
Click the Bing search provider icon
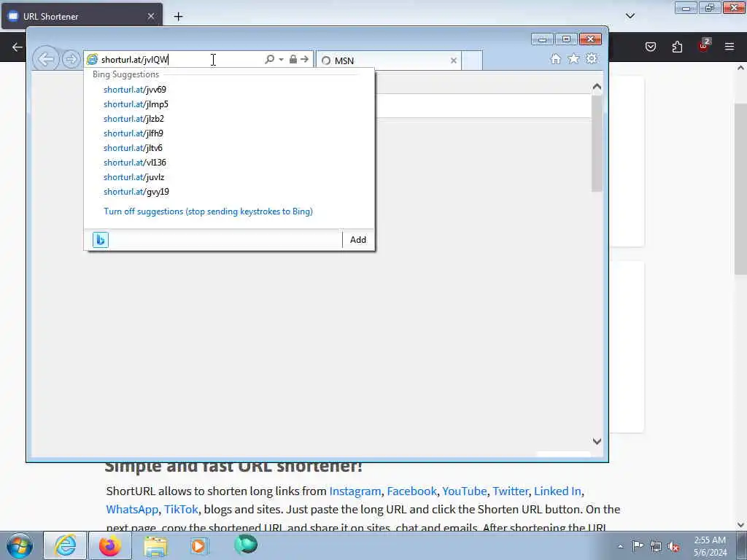101,239
